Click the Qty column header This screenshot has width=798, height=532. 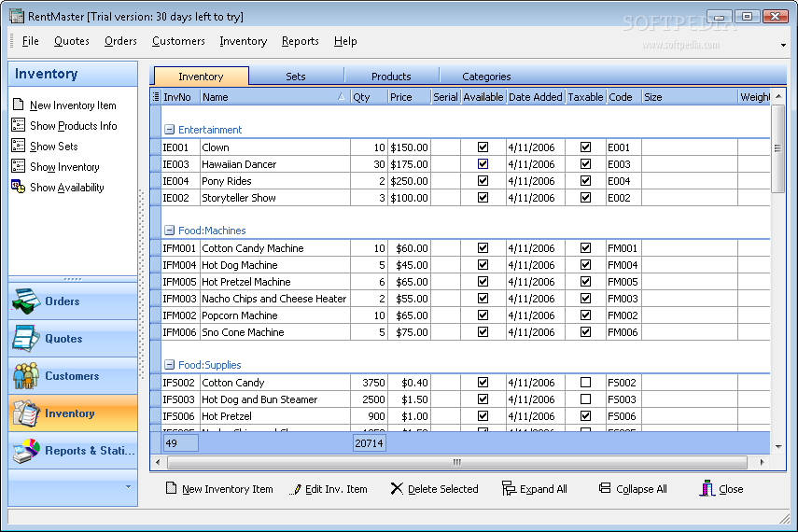click(x=369, y=97)
